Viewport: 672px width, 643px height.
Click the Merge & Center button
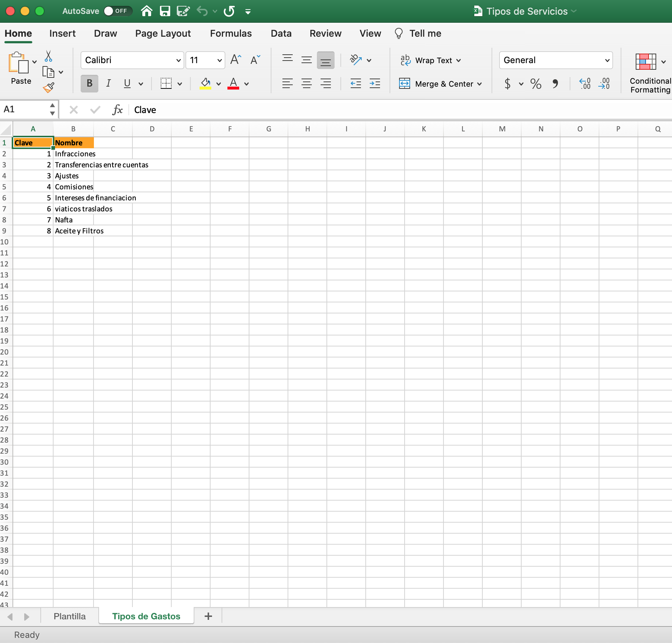pyautogui.click(x=440, y=84)
